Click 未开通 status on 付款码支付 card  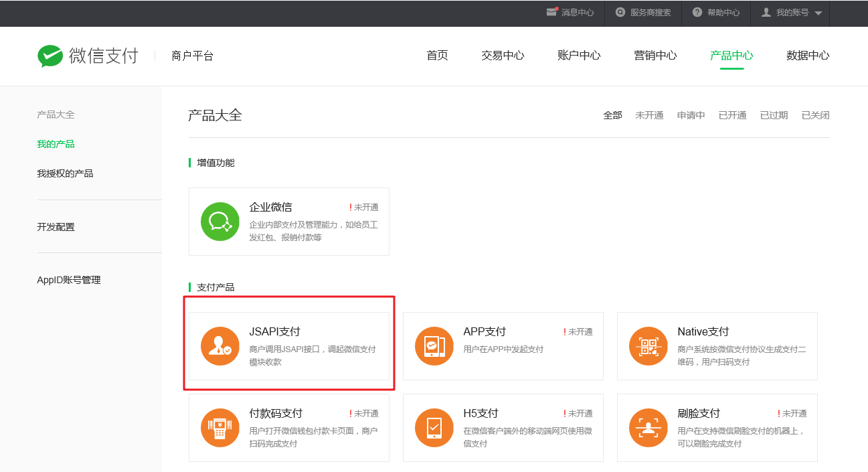pyautogui.click(x=364, y=414)
